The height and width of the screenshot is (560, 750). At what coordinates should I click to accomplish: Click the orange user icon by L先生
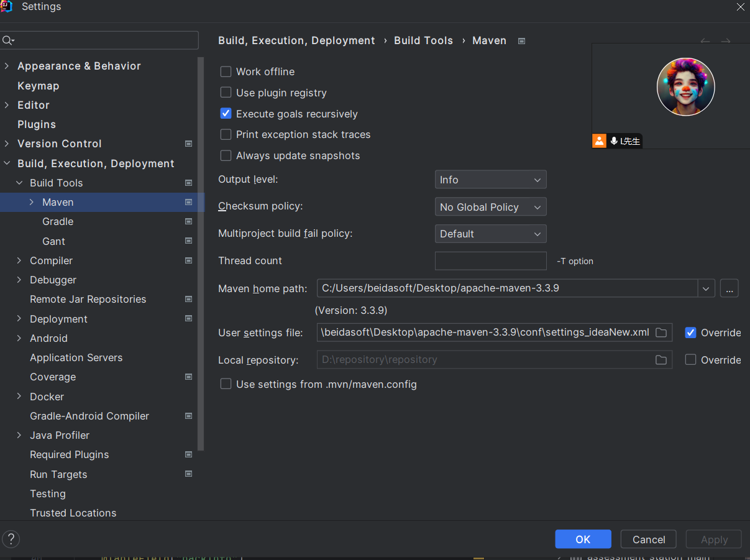(599, 141)
